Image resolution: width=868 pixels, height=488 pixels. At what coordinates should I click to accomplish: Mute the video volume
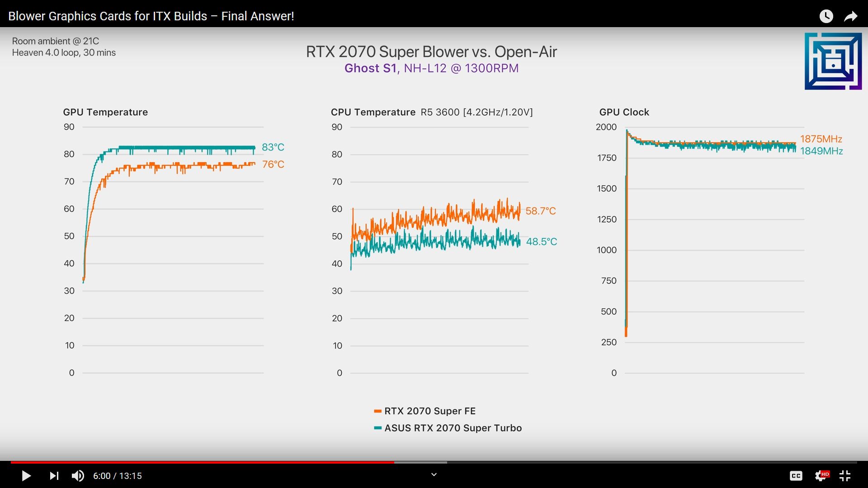(x=78, y=476)
